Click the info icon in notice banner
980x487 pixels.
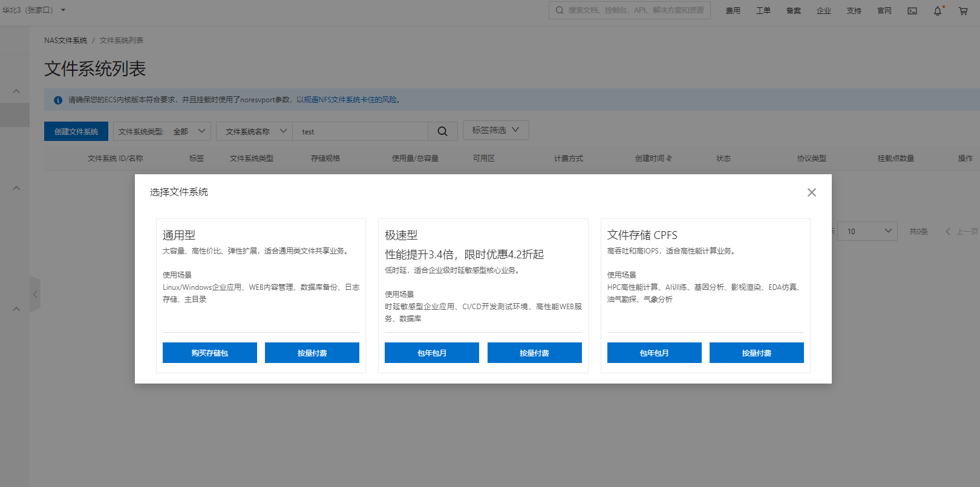point(58,100)
